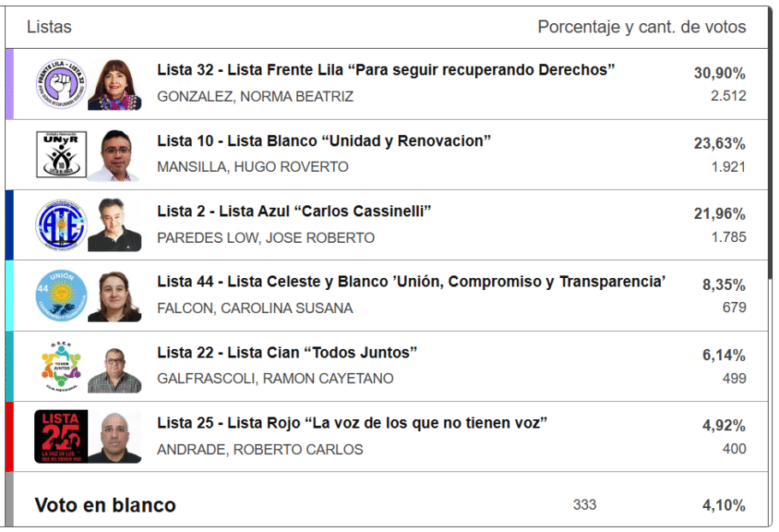Viewport: 779px width, 532px height.
Task: Click the Porcentaje y cant. de votos header
Action: click(641, 27)
